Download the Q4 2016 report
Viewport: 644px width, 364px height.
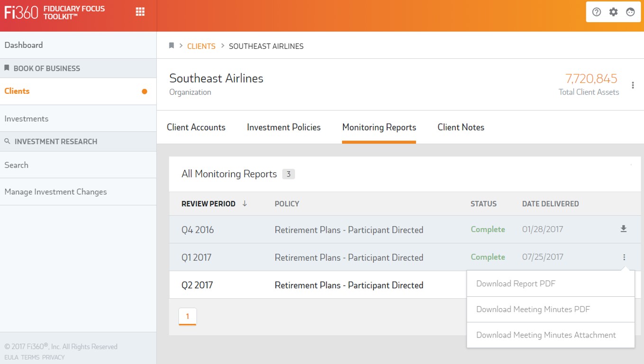[x=624, y=229]
